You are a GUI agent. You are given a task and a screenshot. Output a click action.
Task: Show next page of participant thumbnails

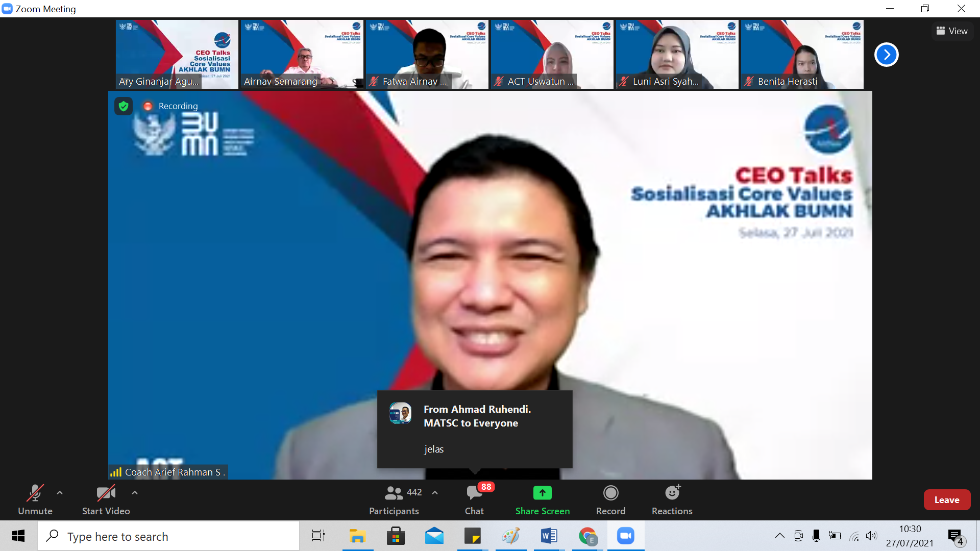(886, 55)
